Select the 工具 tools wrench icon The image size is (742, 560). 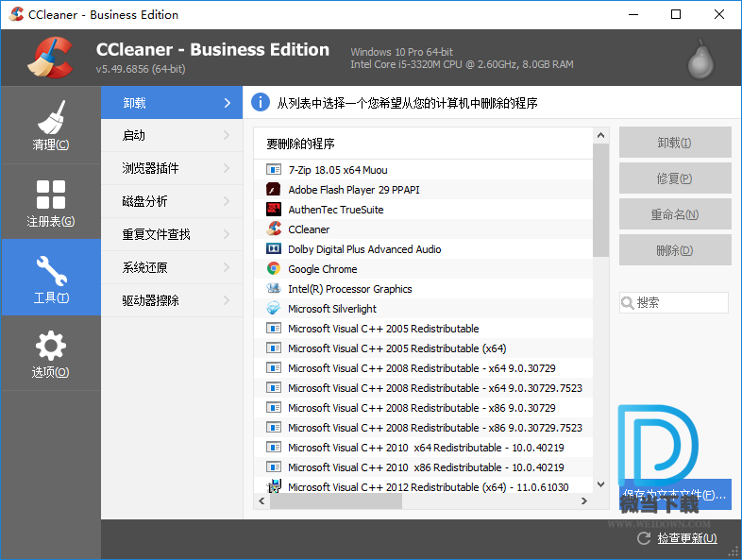[52, 271]
